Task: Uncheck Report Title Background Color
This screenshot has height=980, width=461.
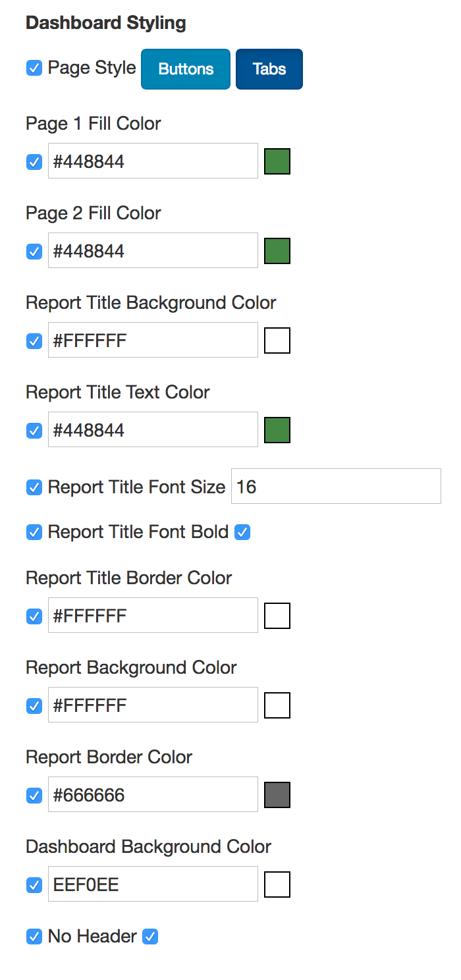Action: pos(34,340)
